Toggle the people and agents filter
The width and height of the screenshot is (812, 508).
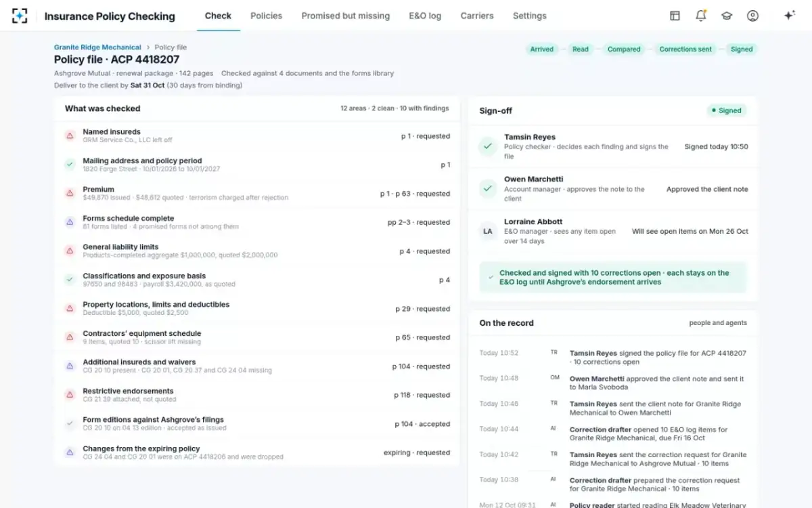pyautogui.click(x=718, y=323)
